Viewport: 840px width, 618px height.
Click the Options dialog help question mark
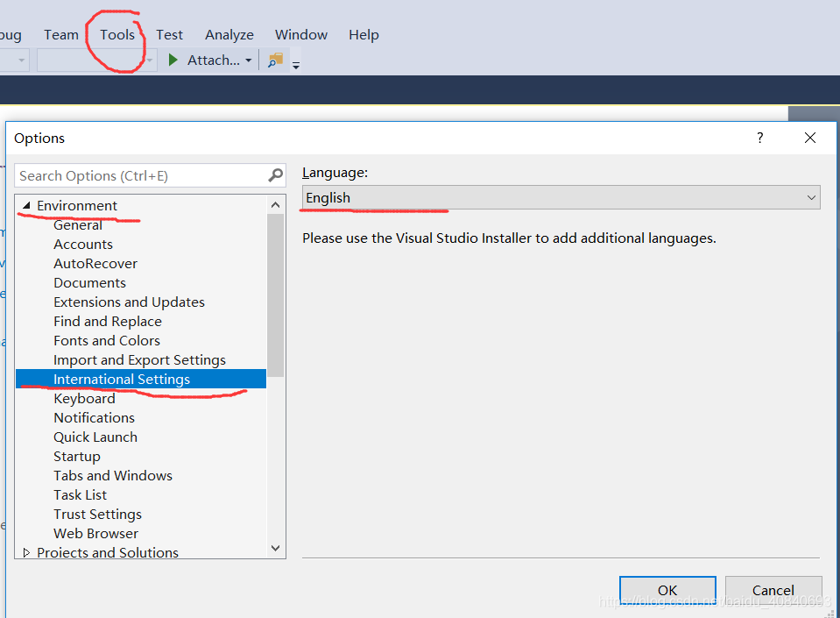pyautogui.click(x=759, y=138)
